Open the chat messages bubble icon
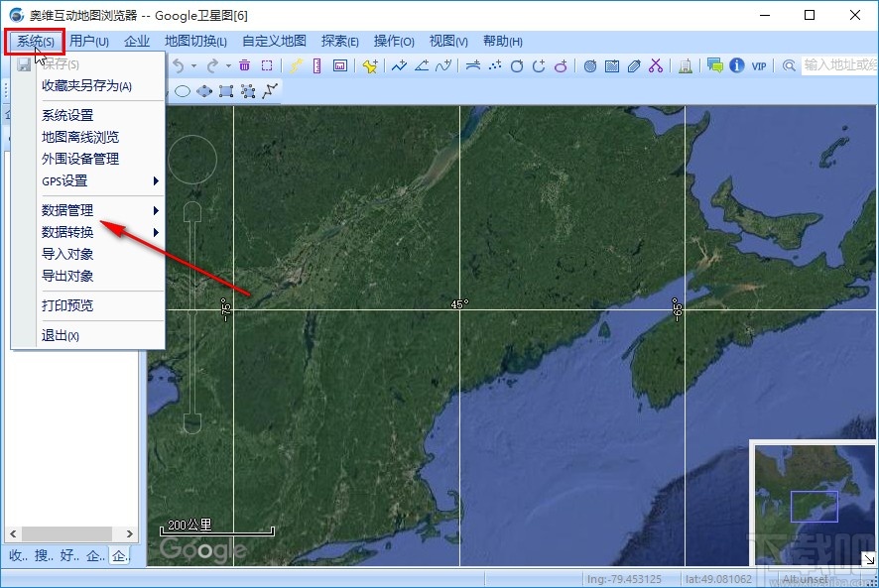This screenshot has height=588, width=879. [x=714, y=65]
